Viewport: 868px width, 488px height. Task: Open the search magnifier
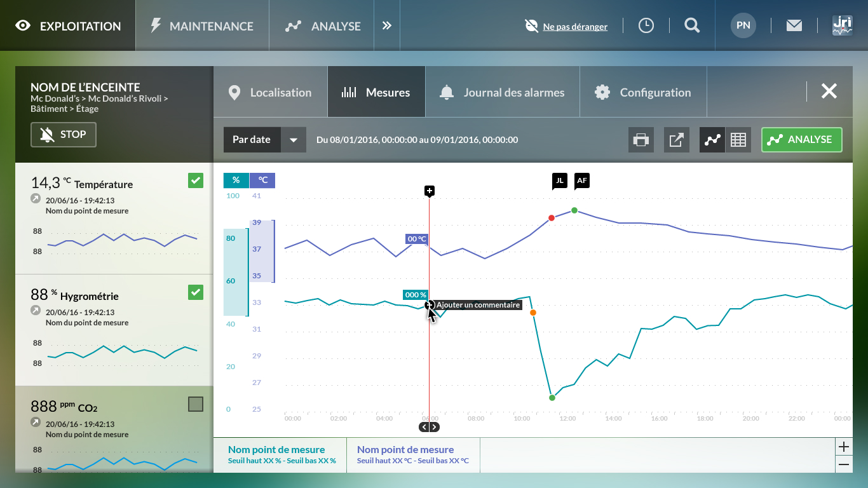[692, 25]
